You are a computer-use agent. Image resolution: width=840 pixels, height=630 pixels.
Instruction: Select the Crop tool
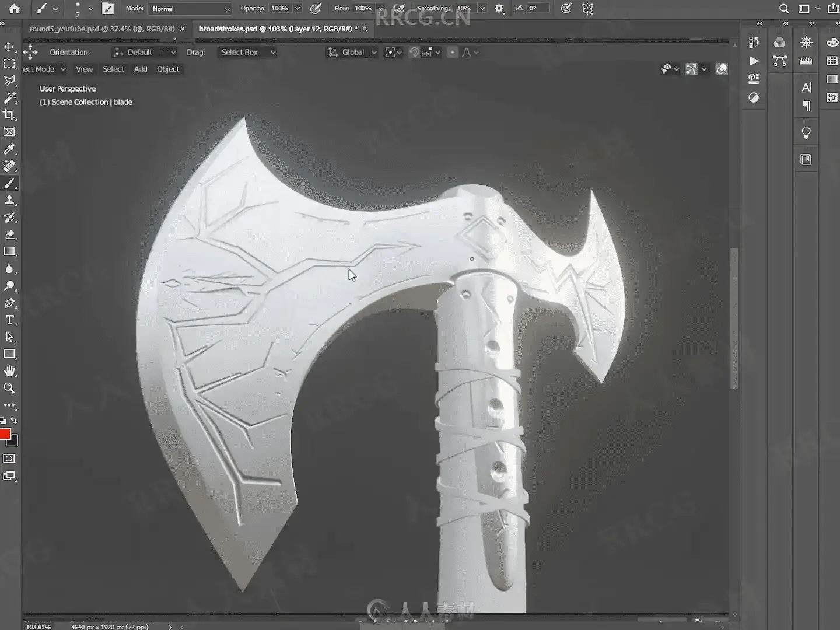[9, 115]
